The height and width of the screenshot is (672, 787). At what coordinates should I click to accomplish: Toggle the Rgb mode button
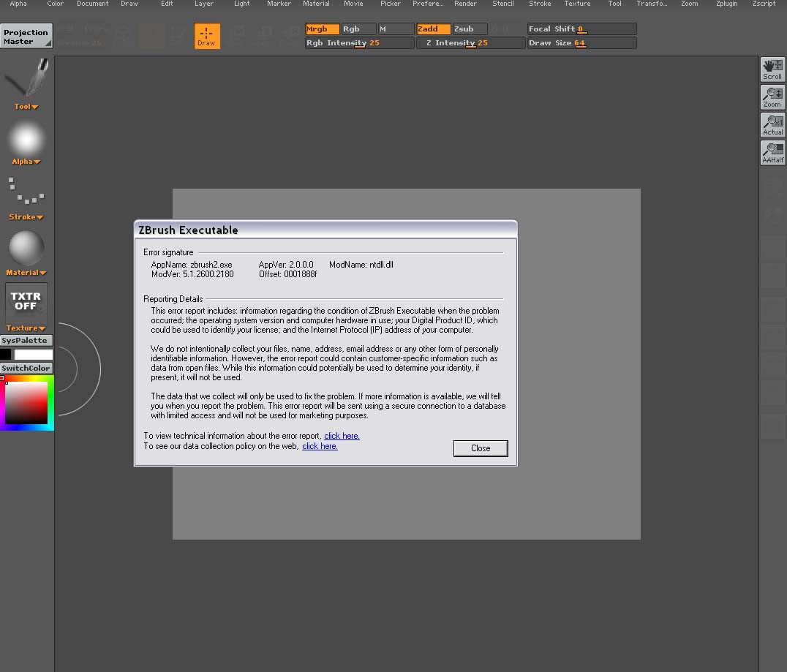point(358,29)
